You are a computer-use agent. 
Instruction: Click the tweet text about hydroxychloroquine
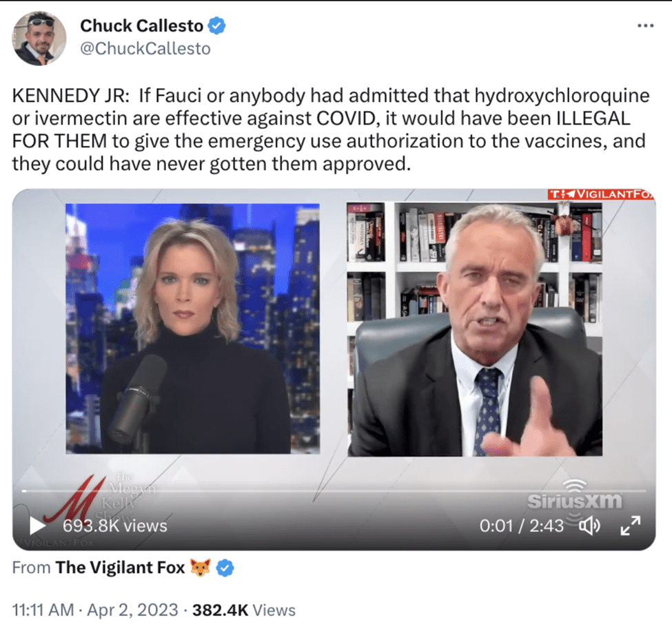click(330, 130)
